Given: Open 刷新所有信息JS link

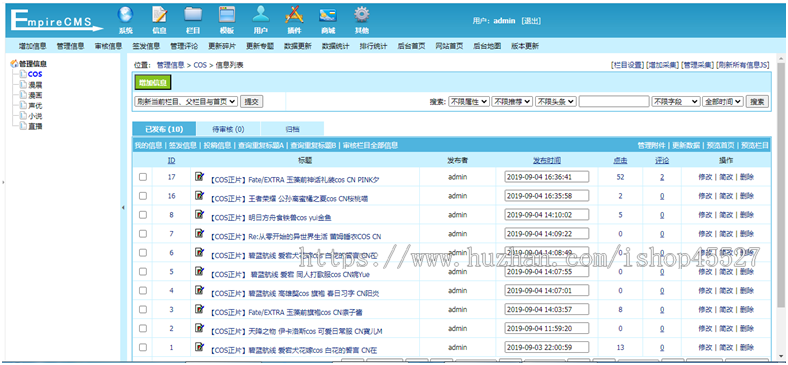Looking at the screenshot, I should (743, 65).
